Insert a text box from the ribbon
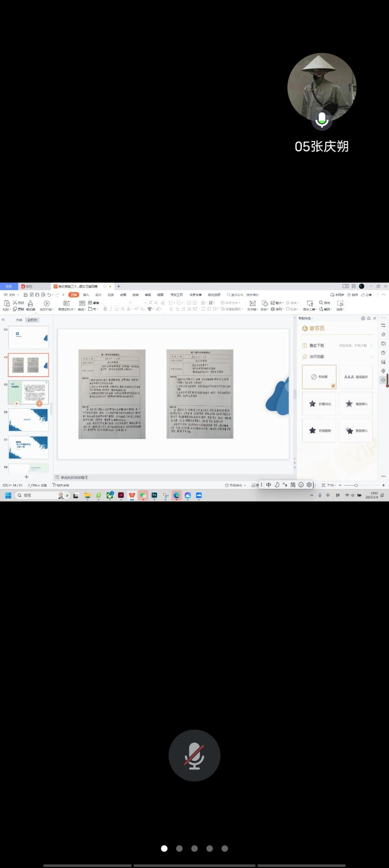The height and width of the screenshot is (868, 389). [x=252, y=303]
